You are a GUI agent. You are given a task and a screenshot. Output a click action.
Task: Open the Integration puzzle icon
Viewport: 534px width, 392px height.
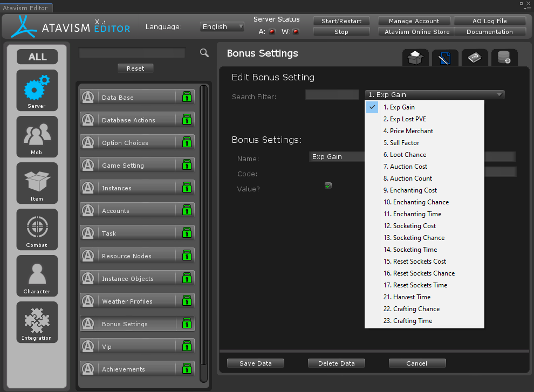[x=37, y=322]
